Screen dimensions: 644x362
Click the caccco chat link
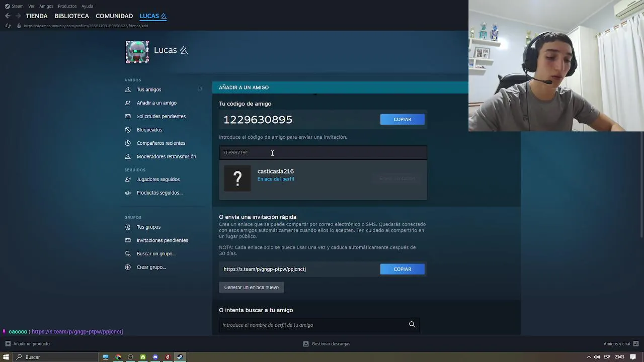[x=77, y=332]
